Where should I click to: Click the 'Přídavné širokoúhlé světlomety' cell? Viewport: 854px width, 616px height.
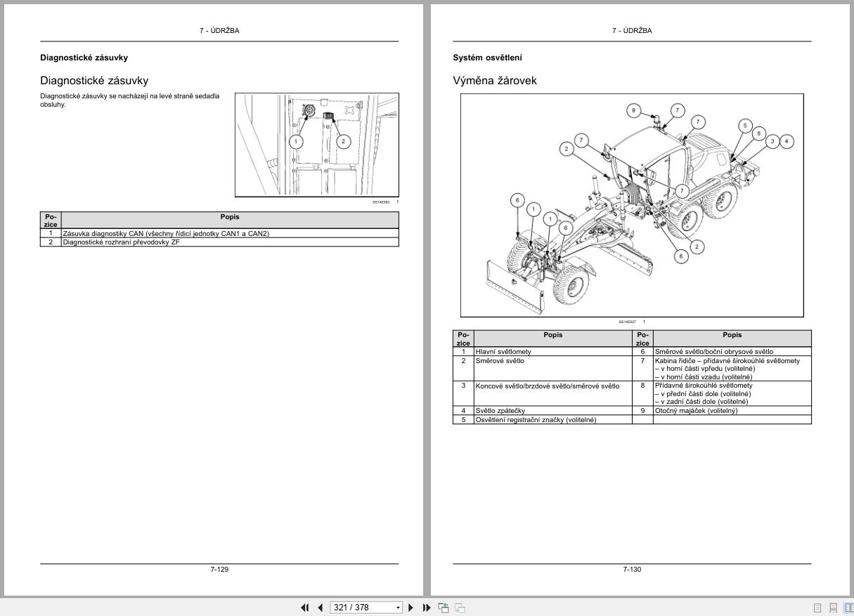732,394
